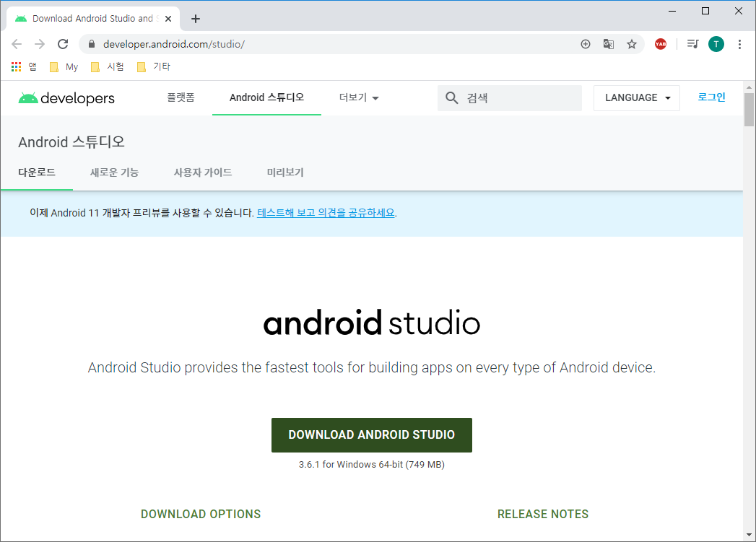
Task: Focus the 검색 search field
Action: [x=510, y=98]
